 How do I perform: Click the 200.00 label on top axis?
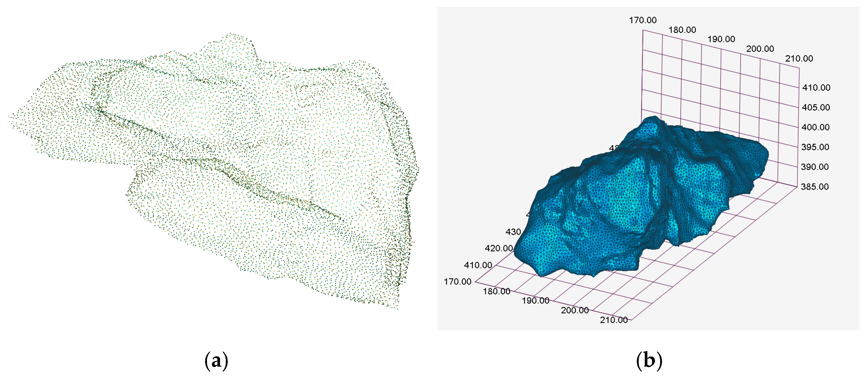click(760, 49)
